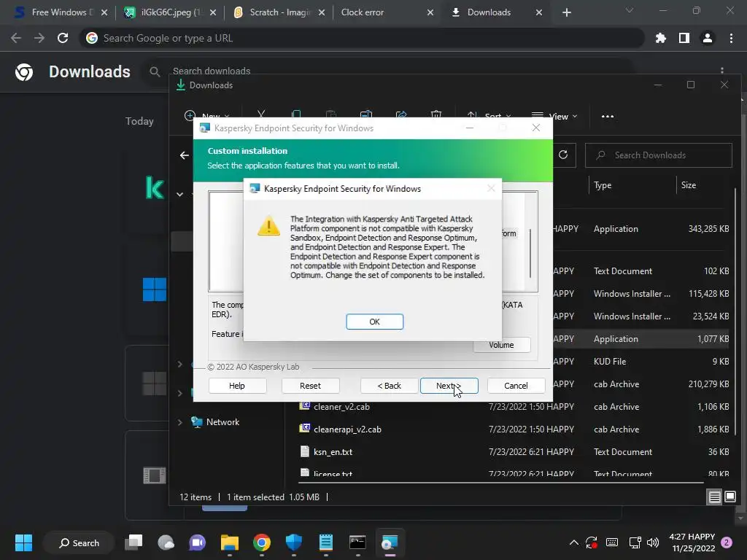The height and width of the screenshot is (560, 747).
Task: Open the clock and date in taskbar
Action: click(692, 542)
